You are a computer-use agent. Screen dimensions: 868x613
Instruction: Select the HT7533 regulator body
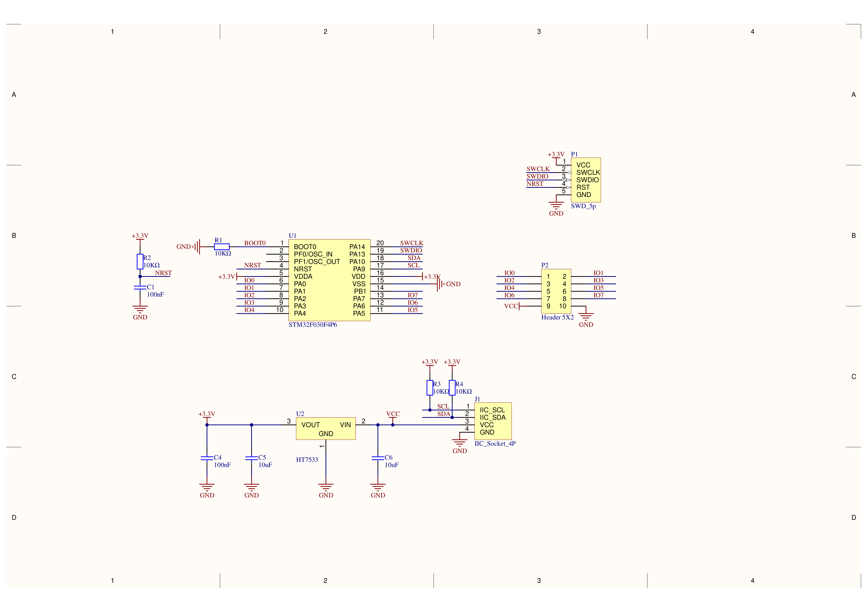pos(326,429)
